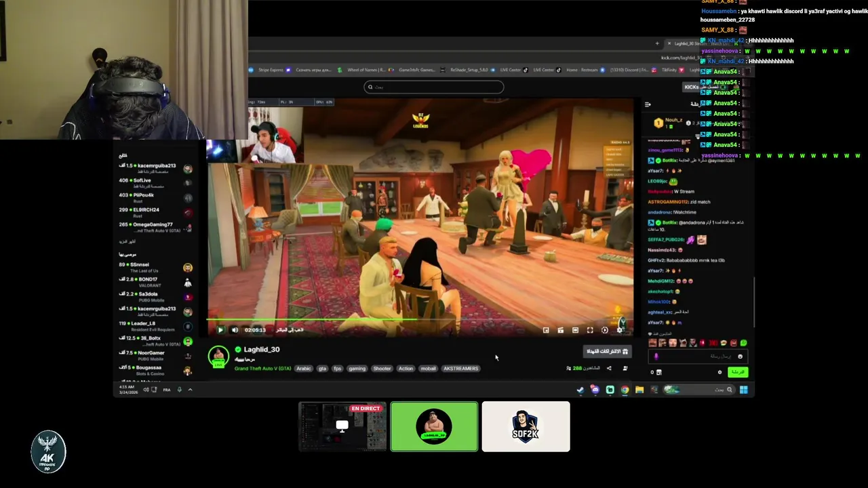This screenshot has height=488, width=868.
Task: Select the Shooter tag
Action: [x=382, y=369]
